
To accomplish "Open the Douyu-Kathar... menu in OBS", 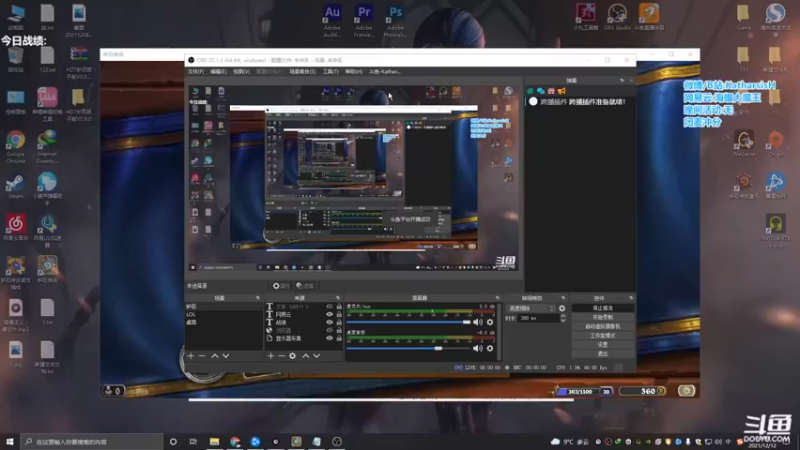I will pyautogui.click(x=385, y=72).
